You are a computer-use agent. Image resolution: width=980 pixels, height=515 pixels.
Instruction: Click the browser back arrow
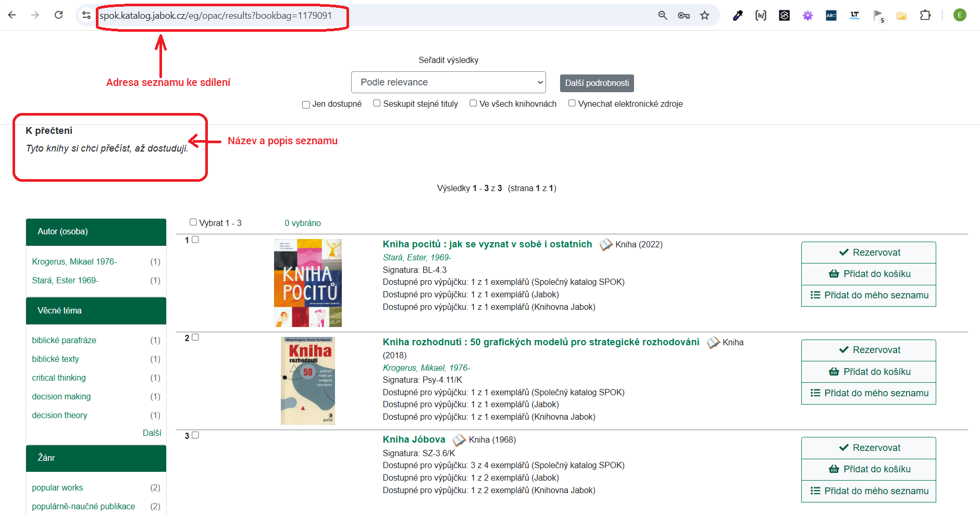(12, 15)
